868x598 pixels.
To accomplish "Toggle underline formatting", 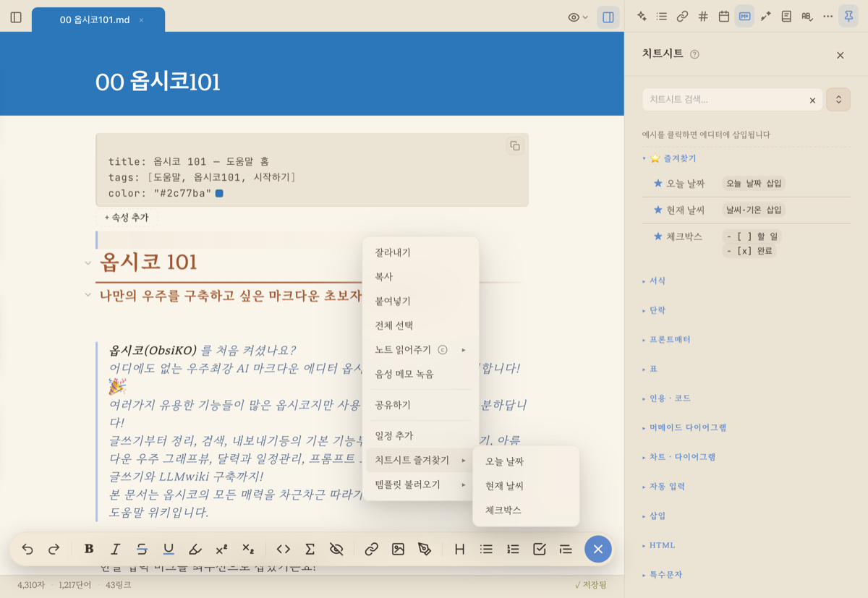I will pos(169,550).
